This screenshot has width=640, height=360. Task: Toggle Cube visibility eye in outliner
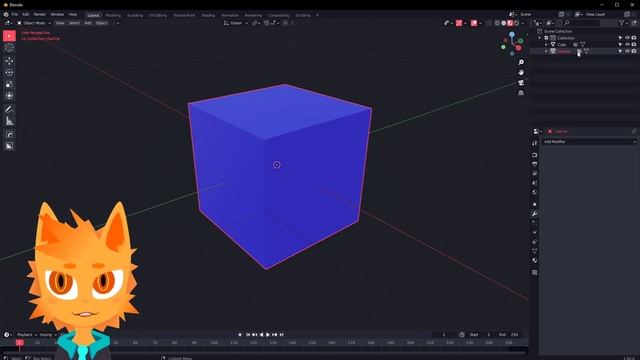(x=627, y=44)
